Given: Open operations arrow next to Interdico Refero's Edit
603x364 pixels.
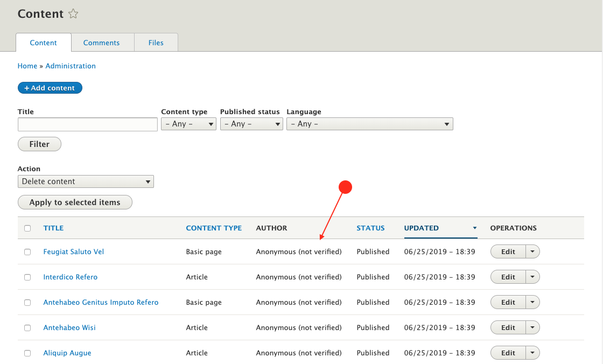Looking at the screenshot, I should pos(532,277).
